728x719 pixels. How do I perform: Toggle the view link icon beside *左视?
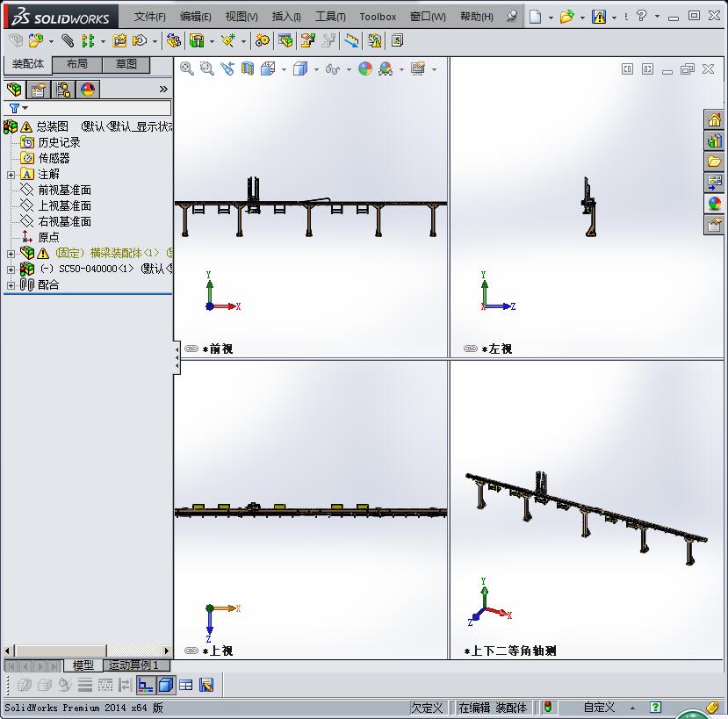[471, 349]
